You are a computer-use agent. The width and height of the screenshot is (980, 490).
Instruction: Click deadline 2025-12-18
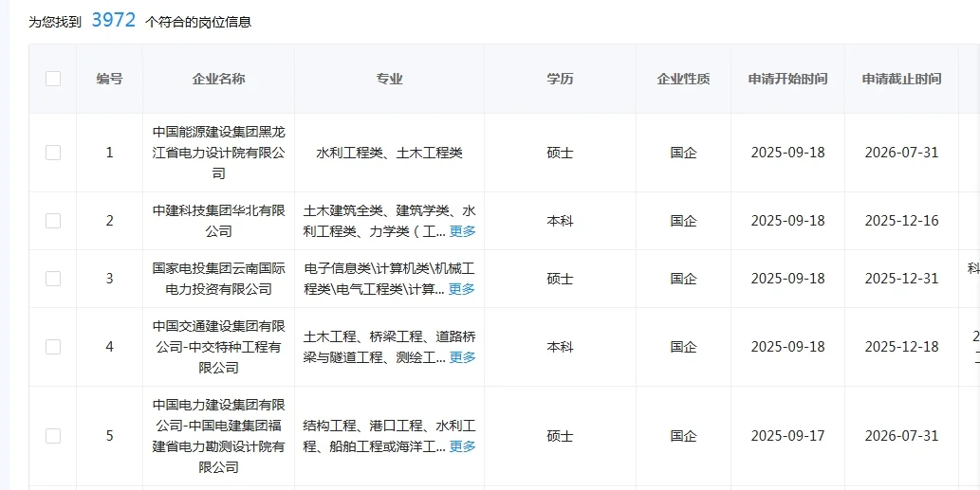point(902,347)
